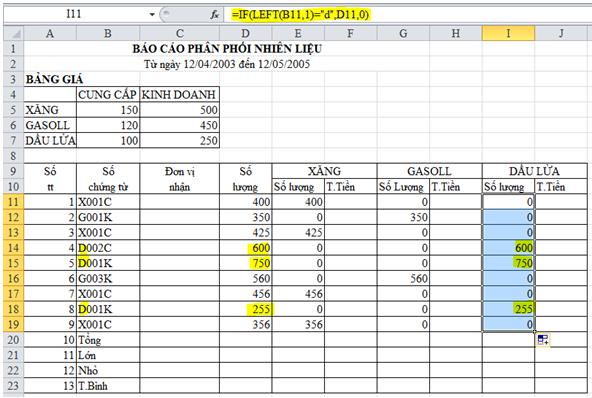Image resolution: width=592 pixels, height=398 pixels.
Task: Select row 14 header
Action: click(x=14, y=248)
